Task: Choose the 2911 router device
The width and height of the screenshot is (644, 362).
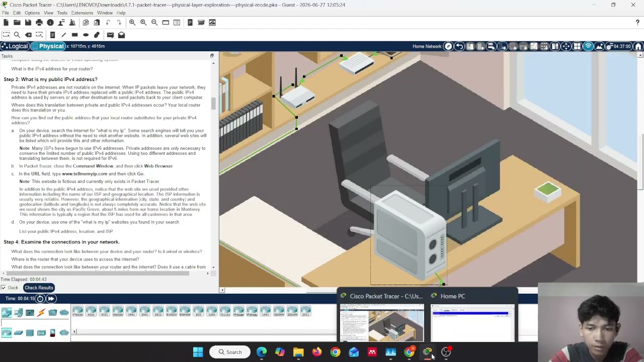Action: pos(158,311)
